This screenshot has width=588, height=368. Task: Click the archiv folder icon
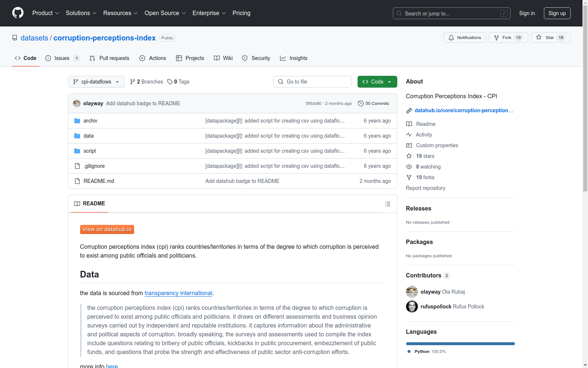point(77,121)
